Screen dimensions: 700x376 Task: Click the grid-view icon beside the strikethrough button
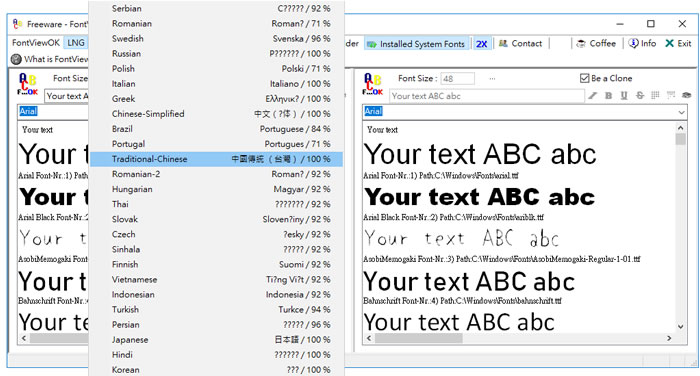click(655, 95)
